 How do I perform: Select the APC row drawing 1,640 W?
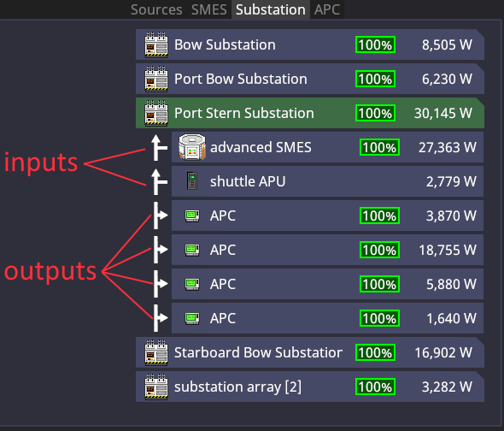pos(327,318)
